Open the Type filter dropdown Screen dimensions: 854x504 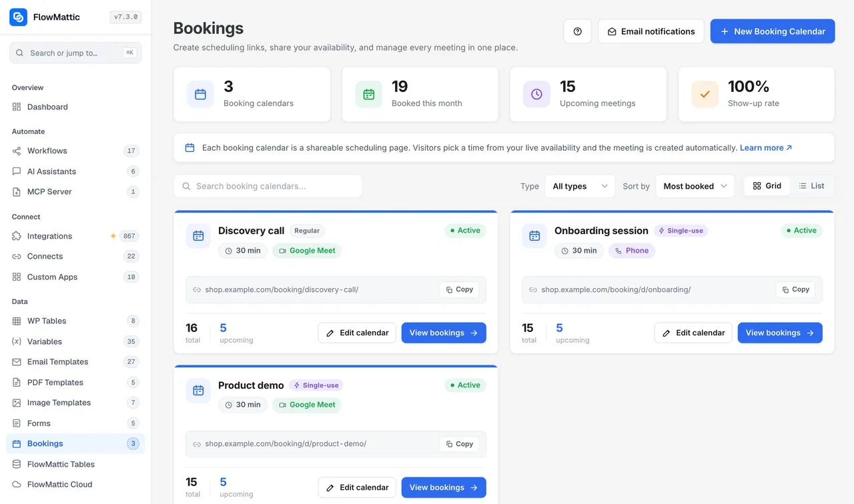coord(580,186)
